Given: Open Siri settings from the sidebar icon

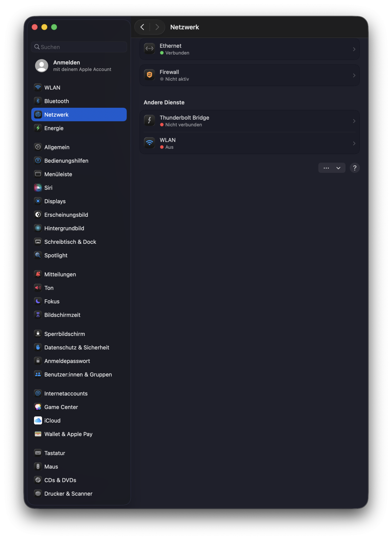Looking at the screenshot, I should click(38, 188).
